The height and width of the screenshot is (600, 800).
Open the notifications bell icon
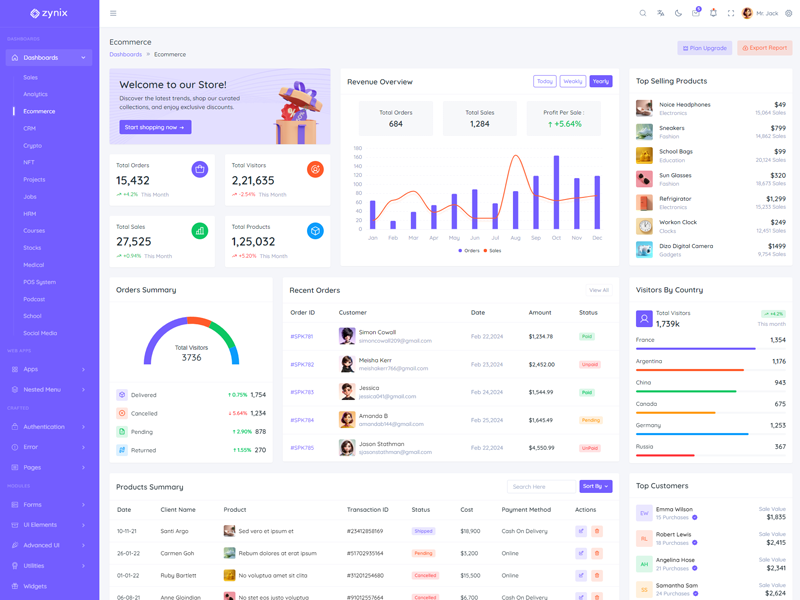tap(713, 13)
